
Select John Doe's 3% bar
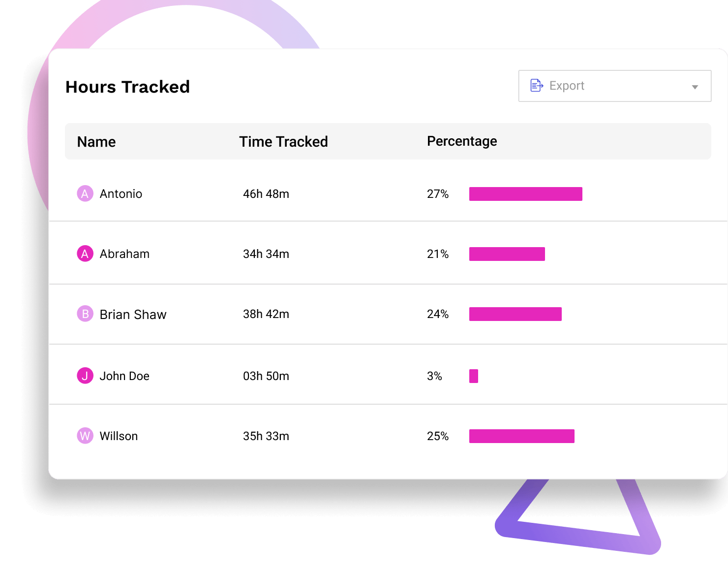pos(474,376)
